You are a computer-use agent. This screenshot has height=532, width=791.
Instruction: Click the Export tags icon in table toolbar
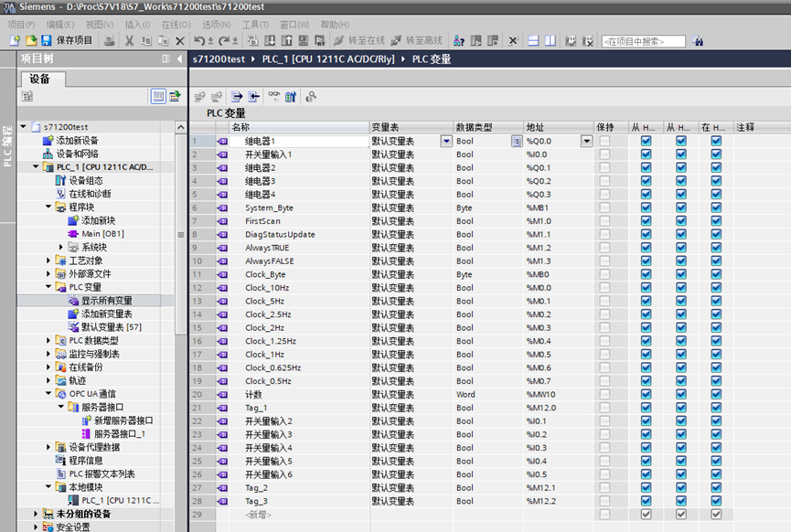(x=237, y=97)
